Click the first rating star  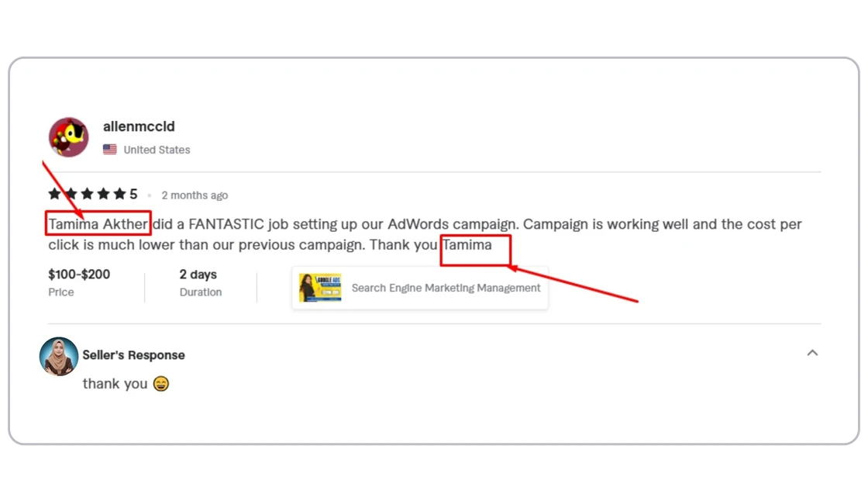pyautogui.click(x=55, y=194)
